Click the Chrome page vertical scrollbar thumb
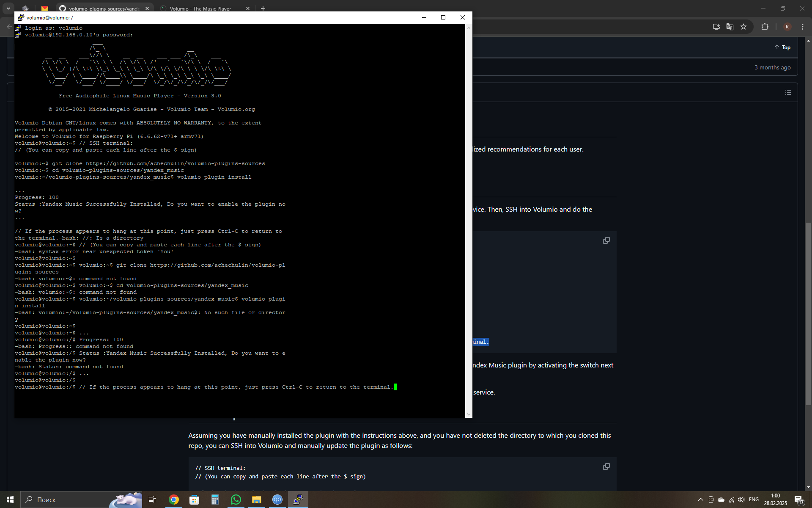The height and width of the screenshot is (508, 812). pos(808,313)
